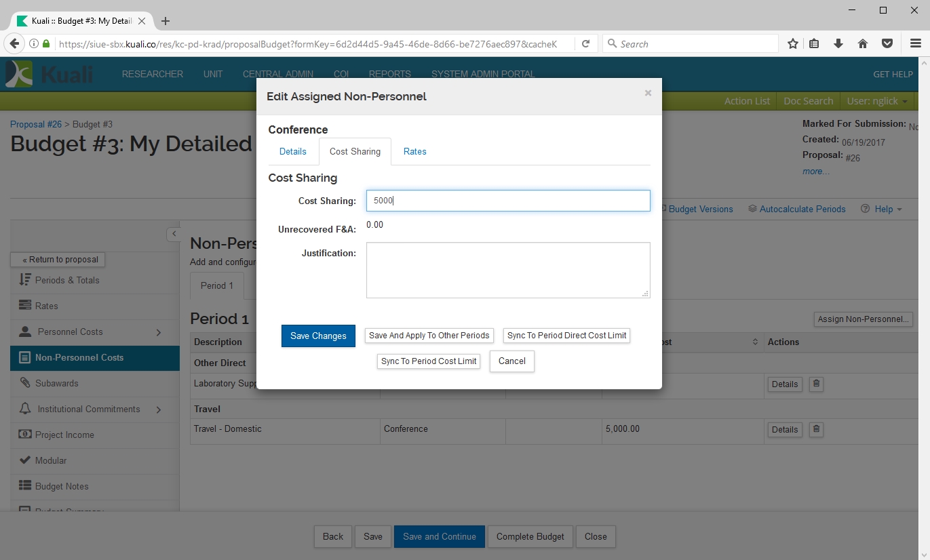The image size is (930, 560).
Task: Delete the Laboratory Supplies row trash icon
Action: pos(816,384)
